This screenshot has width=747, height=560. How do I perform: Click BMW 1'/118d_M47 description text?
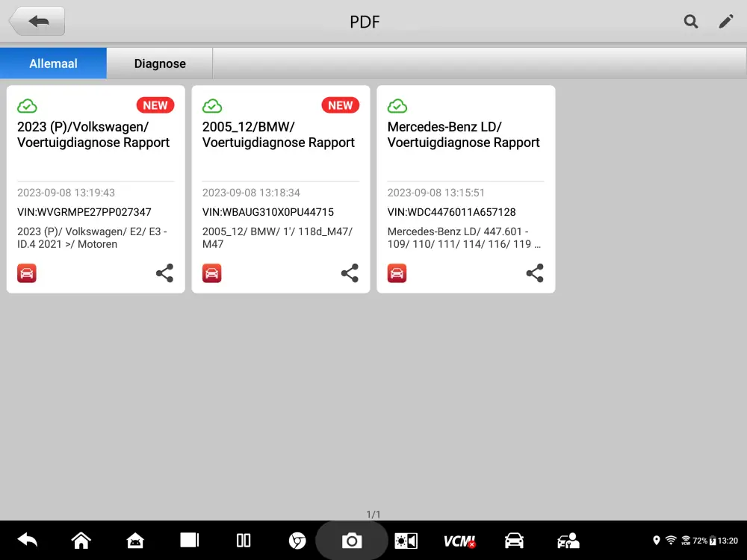[277, 237]
